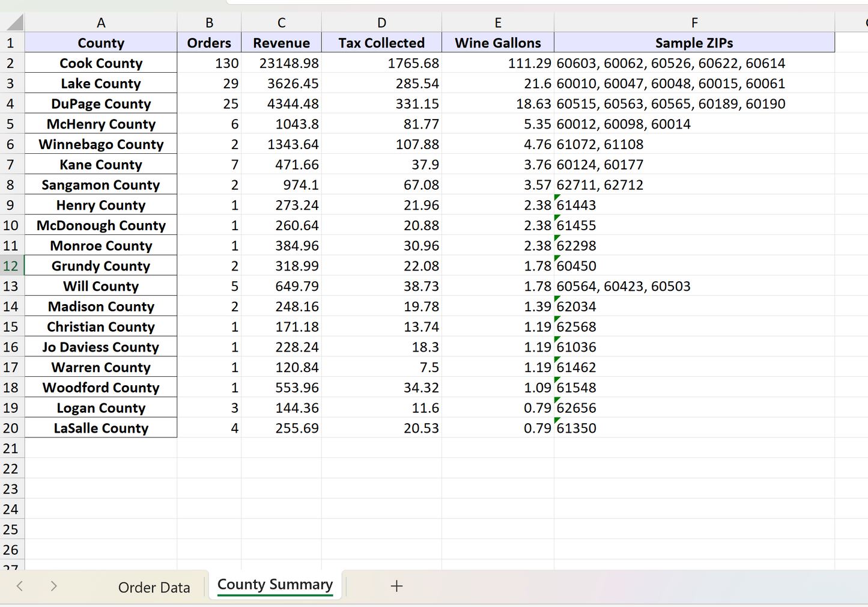
Task: Click the Tax Collected header cell
Action: 381,43
